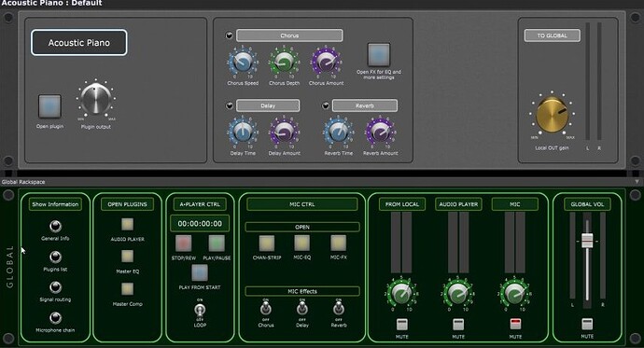This screenshot has width=644, height=348.
Task: Click the Delay Time knob
Action: (x=243, y=132)
